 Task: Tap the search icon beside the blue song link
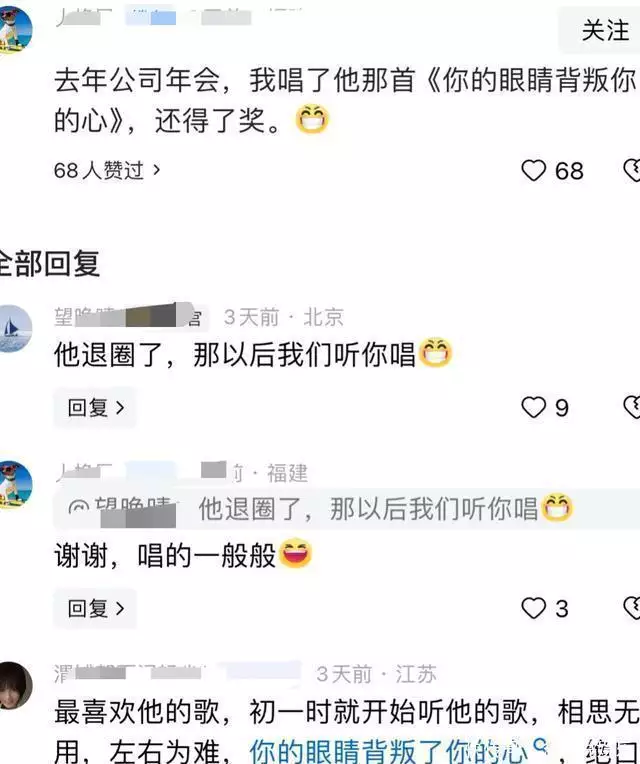point(540,746)
